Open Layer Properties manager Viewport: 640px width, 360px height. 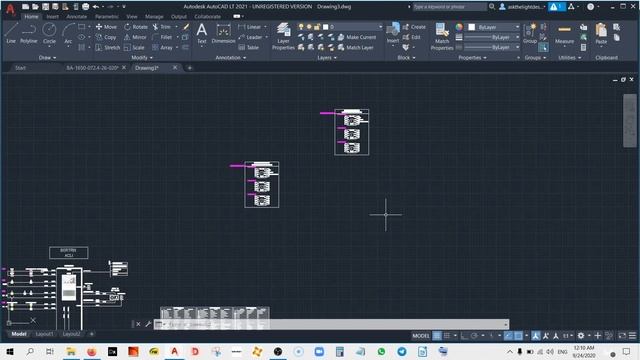click(283, 36)
